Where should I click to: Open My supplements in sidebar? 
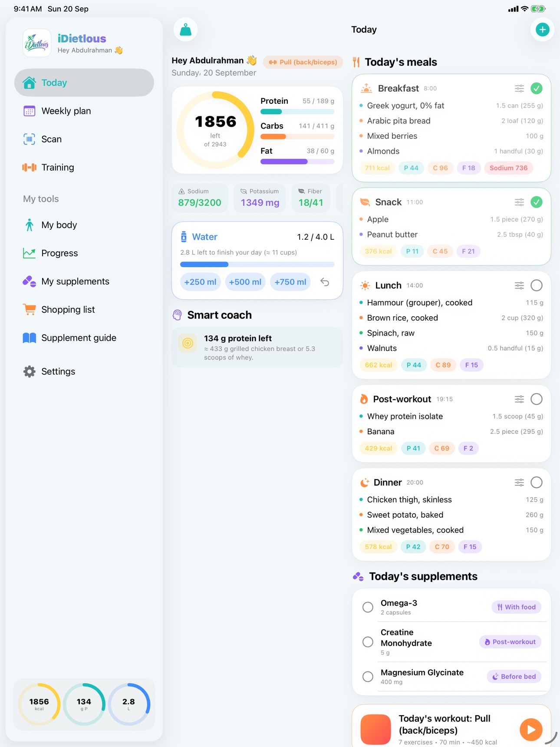pyautogui.click(x=84, y=281)
